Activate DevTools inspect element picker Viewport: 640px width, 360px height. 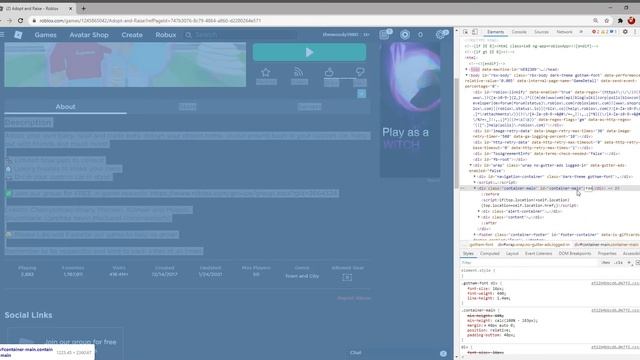click(x=465, y=32)
